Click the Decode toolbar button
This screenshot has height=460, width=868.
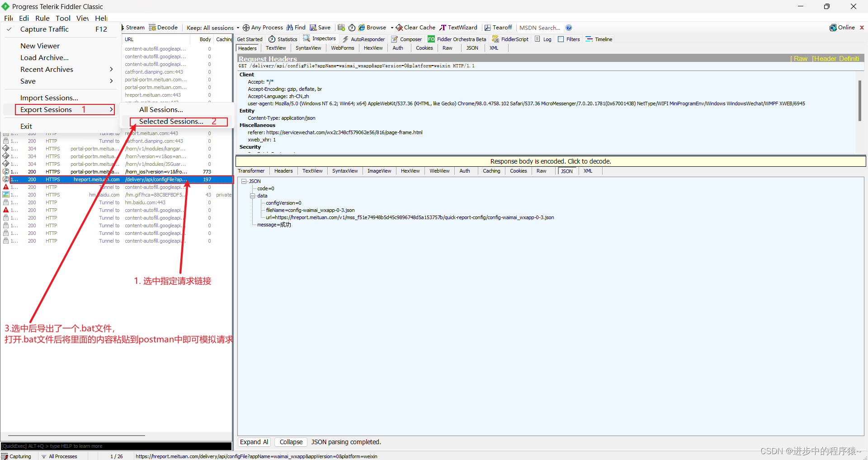click(163, 28)
